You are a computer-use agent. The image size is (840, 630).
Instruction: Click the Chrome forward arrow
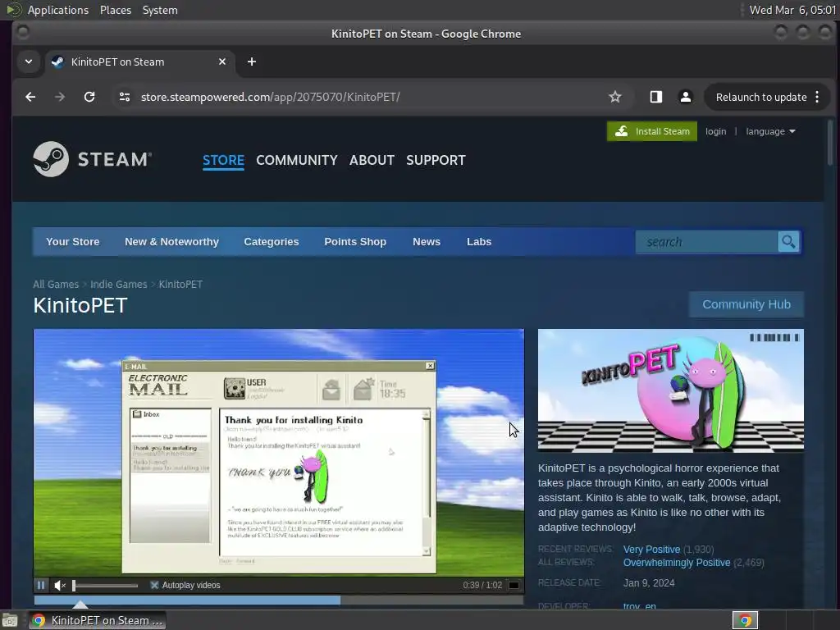tap(59, 97)
